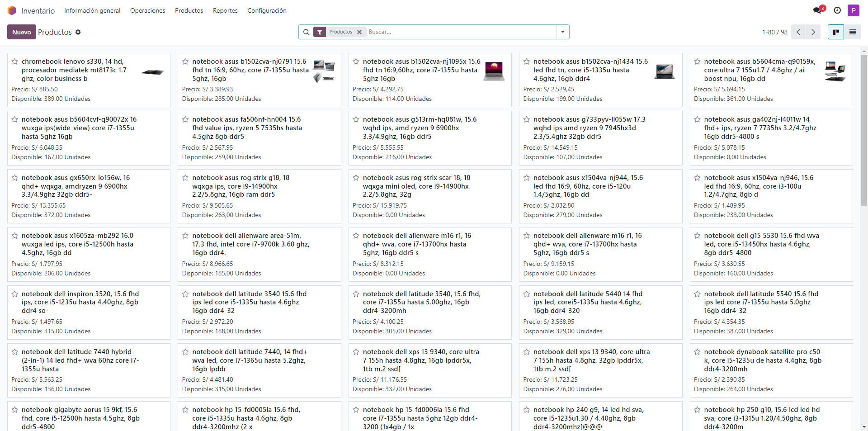Open the user profile avatar menu
The width and height of the screenshot is (868, 431).
(853, 10)
